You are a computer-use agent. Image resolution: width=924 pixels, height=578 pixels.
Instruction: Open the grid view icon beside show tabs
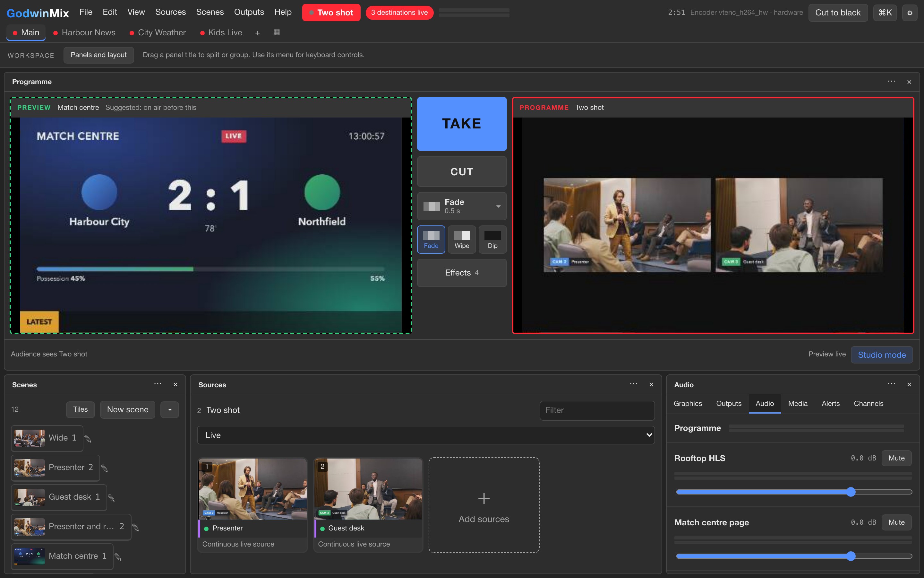277,32
